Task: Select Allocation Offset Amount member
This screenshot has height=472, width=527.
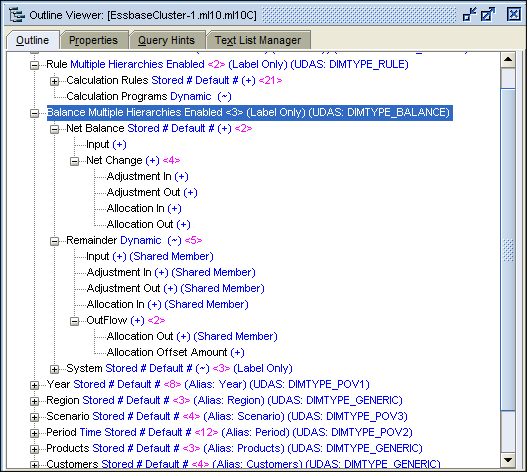Action: pyautogui.click(x=175, y=352)
